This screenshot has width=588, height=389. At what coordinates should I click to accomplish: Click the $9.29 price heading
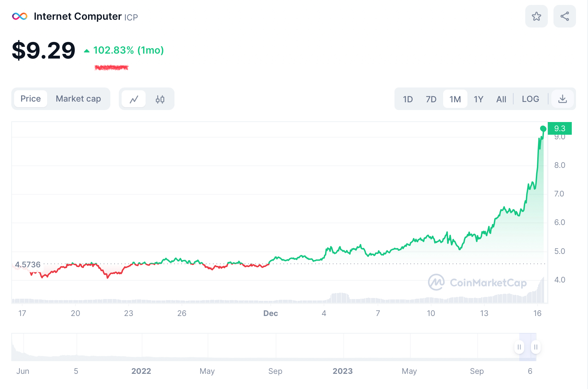pyautogui.click(x=44, y=50)
